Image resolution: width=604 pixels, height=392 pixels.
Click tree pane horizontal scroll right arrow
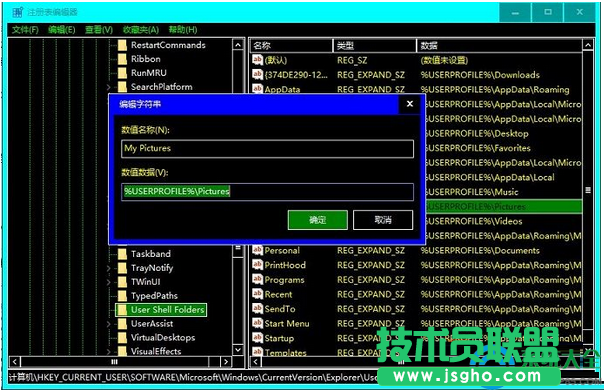(226, 362)
